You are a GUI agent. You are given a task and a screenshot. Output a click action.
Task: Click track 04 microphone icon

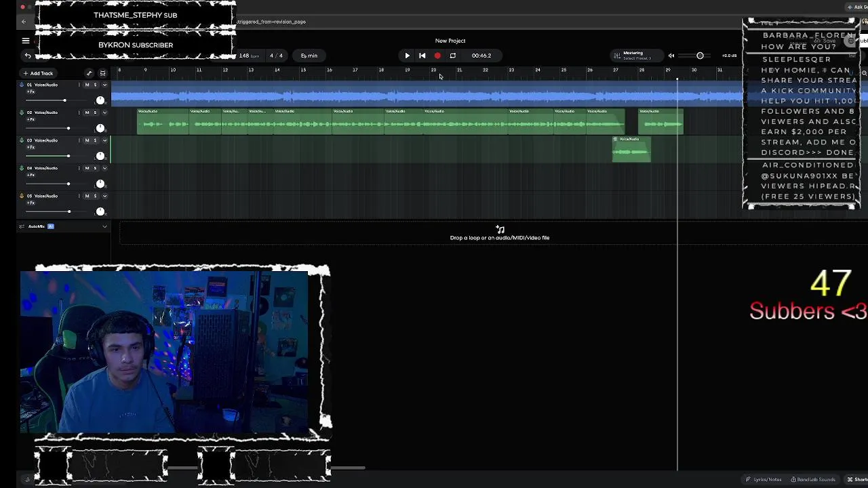pyautogui.click(x=22, y=168)
